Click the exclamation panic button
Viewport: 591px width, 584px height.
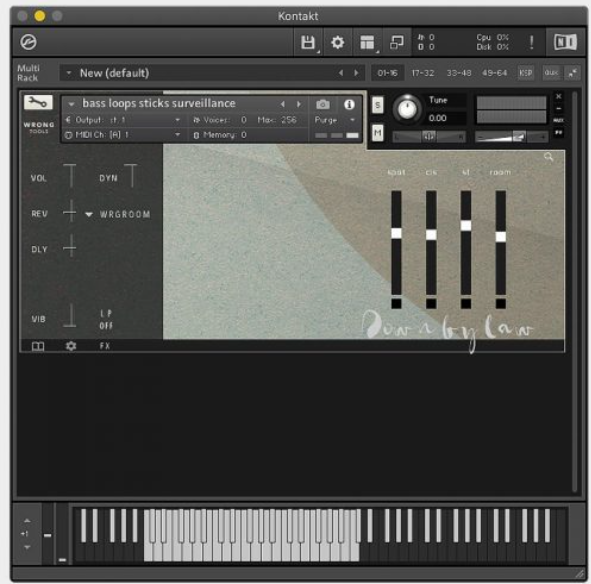coord(531,42)
